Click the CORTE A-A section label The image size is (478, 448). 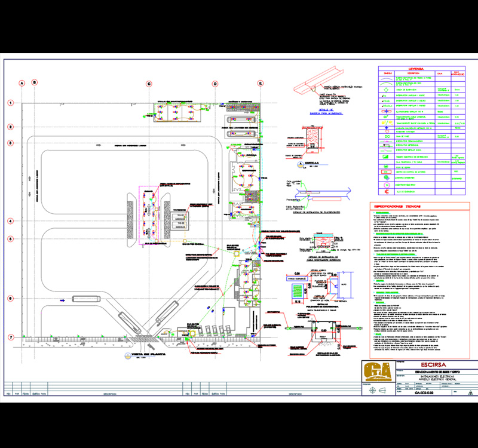311,162
